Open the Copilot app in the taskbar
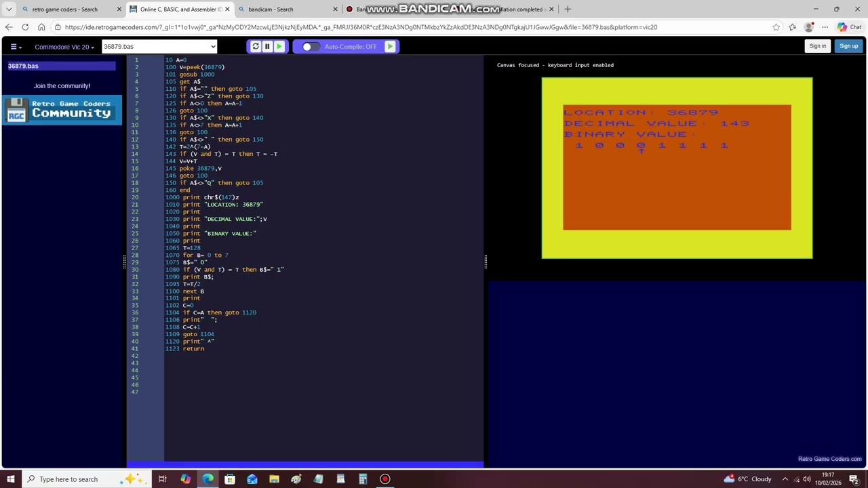Image resolution: width=868 pixels, height=488 pixels. [x=185, y=479]
